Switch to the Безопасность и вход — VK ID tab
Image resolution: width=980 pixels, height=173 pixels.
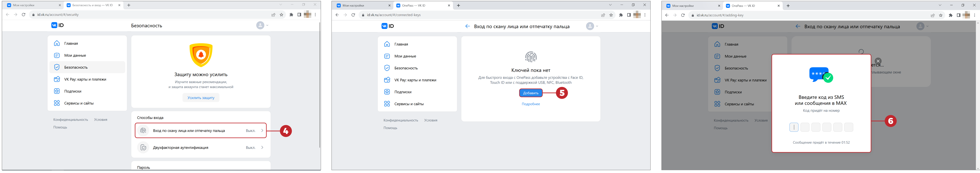(92, 5)
